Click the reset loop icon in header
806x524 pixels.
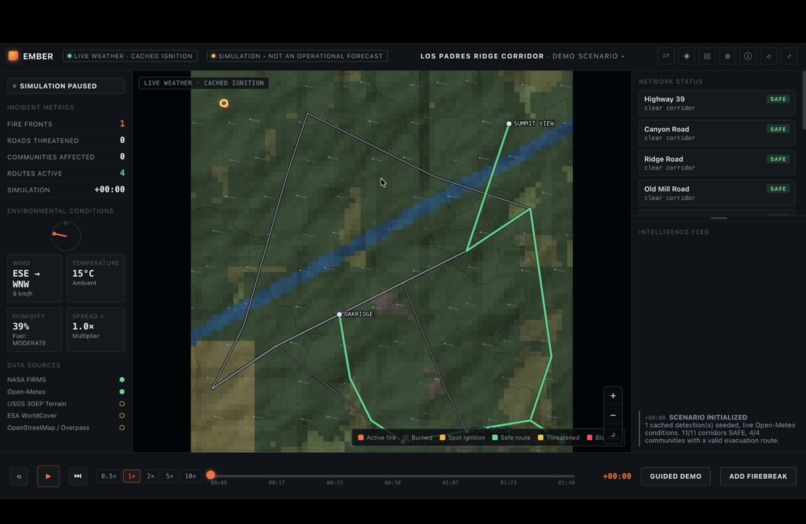pos(769,56)
